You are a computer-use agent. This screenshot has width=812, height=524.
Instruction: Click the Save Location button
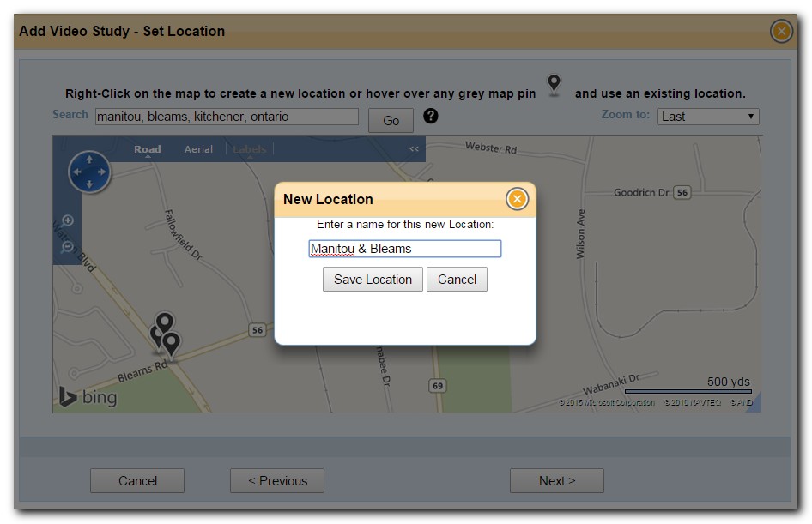coord(373,279)
